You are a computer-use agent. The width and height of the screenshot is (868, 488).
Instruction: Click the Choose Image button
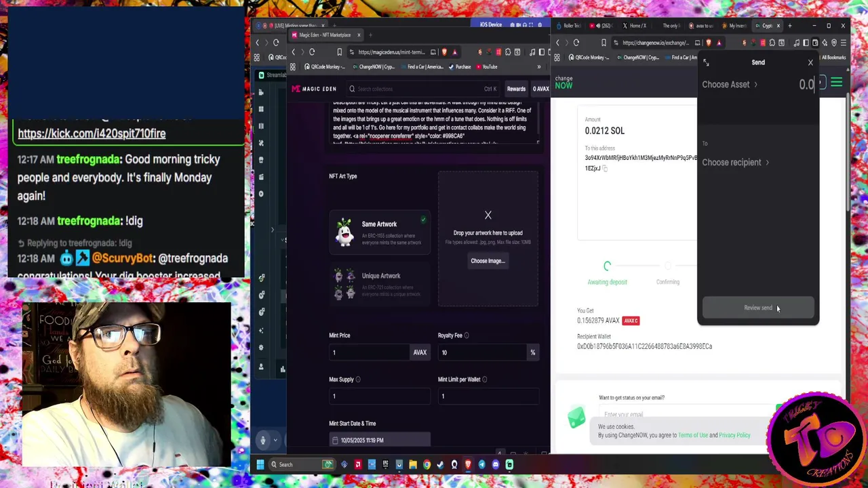488,261
